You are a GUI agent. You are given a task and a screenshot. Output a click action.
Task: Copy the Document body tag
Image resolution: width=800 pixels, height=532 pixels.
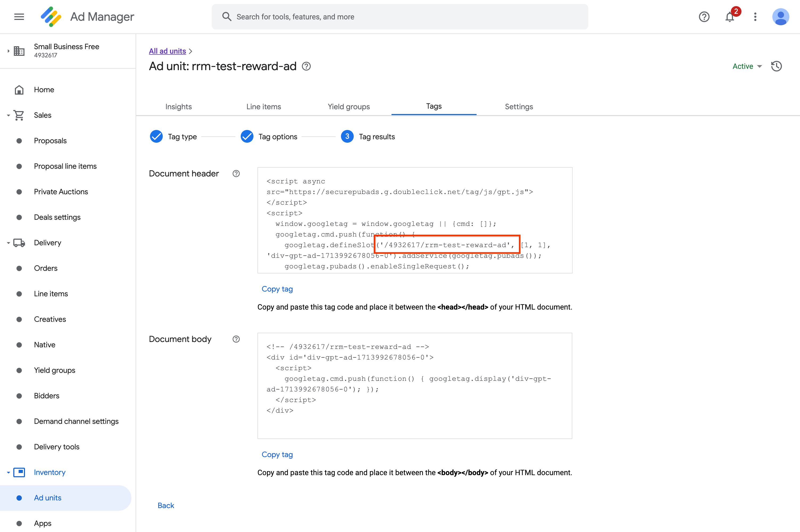point(277,455)
